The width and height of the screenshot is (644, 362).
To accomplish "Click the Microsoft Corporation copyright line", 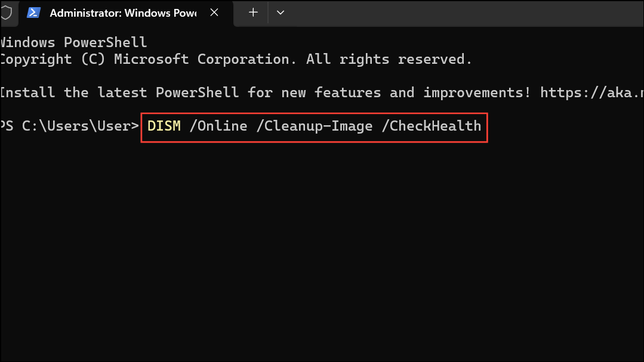I will 236,60.
